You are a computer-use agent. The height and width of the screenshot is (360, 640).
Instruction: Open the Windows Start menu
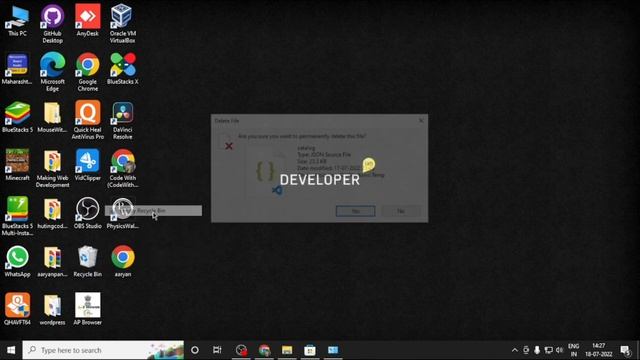tap(11, 350)
